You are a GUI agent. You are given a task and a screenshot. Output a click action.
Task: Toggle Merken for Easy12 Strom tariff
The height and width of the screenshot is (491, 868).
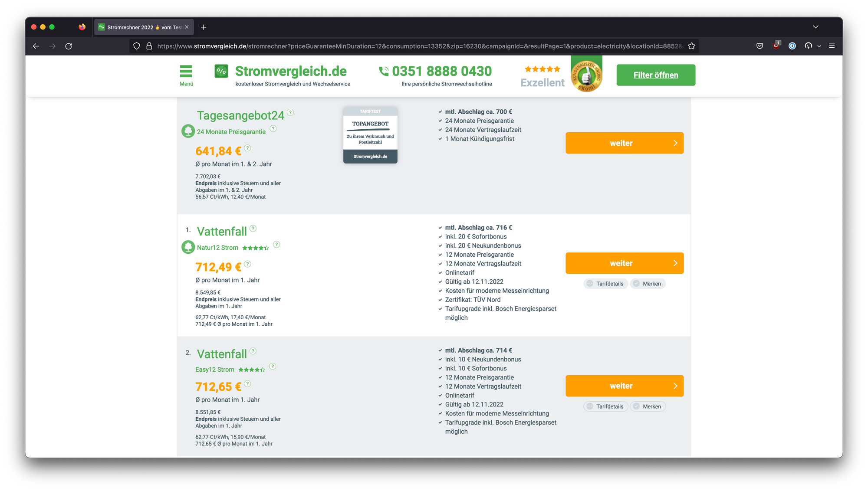(648, 406)
